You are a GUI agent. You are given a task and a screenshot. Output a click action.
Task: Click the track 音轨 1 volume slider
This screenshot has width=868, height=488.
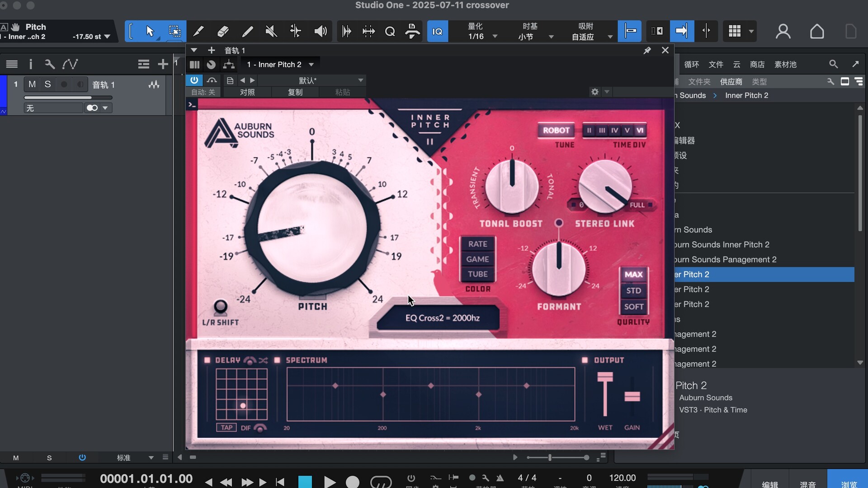(68, 98)
